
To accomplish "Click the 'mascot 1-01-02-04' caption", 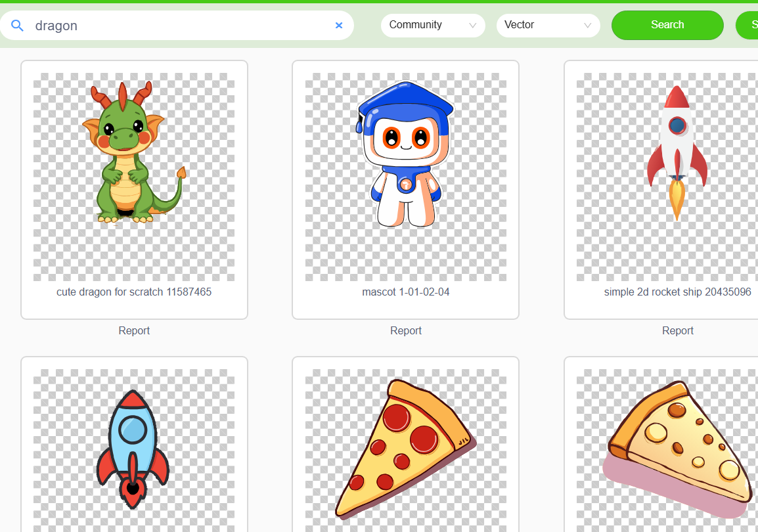I will 406,292.
